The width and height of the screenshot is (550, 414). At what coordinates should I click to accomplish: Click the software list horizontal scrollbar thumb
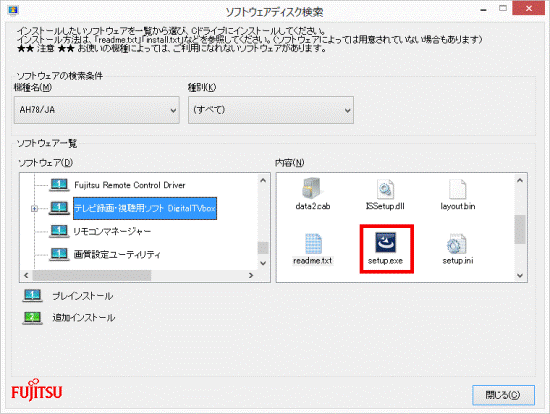coord(92,275)
